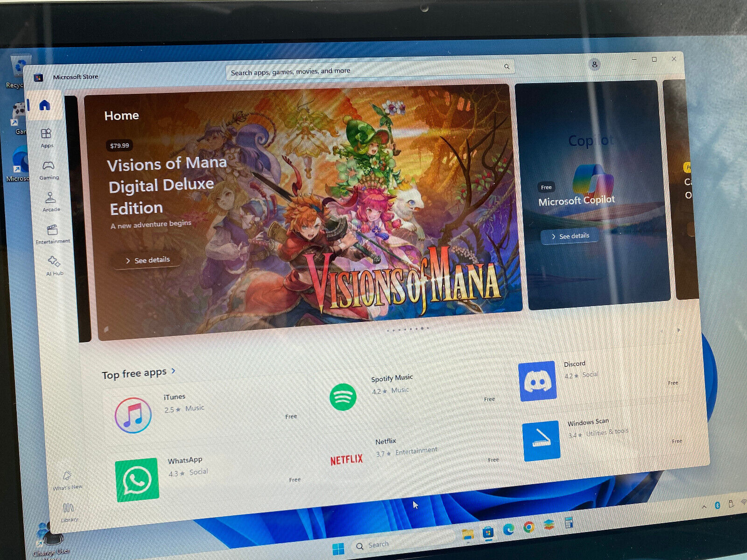Viewport: 747px width, 560px height.
Task: Click the Microsoft Copilot title text
Action: click(577, 201)
